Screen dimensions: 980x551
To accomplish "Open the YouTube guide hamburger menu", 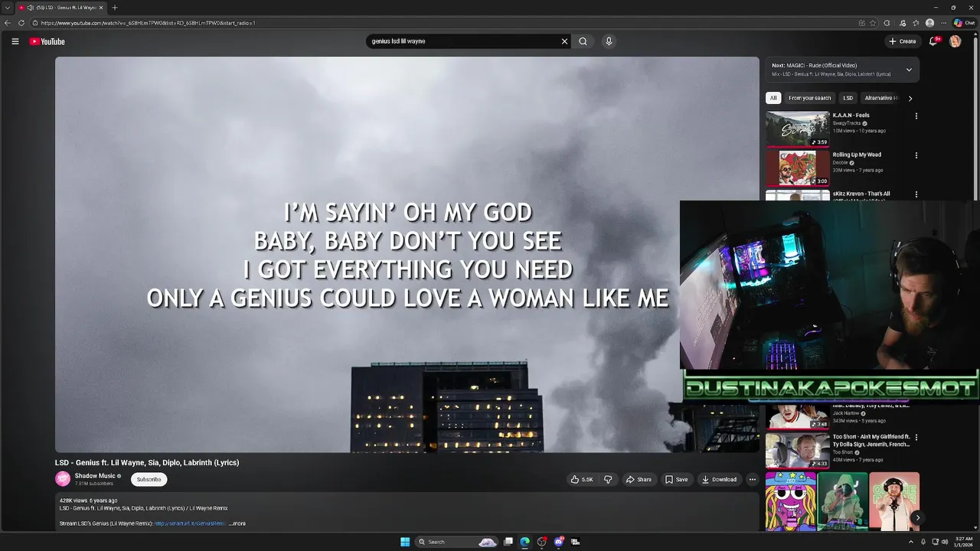I will [x=15, y=41].
